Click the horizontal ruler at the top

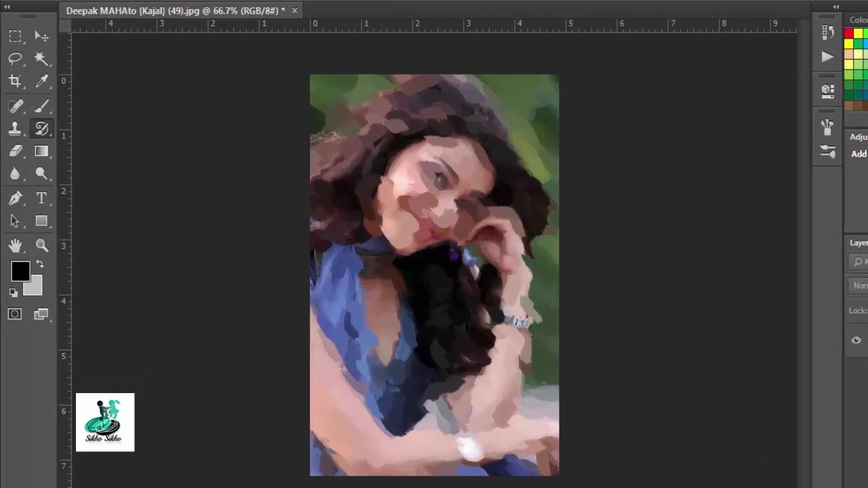point(434,24)
